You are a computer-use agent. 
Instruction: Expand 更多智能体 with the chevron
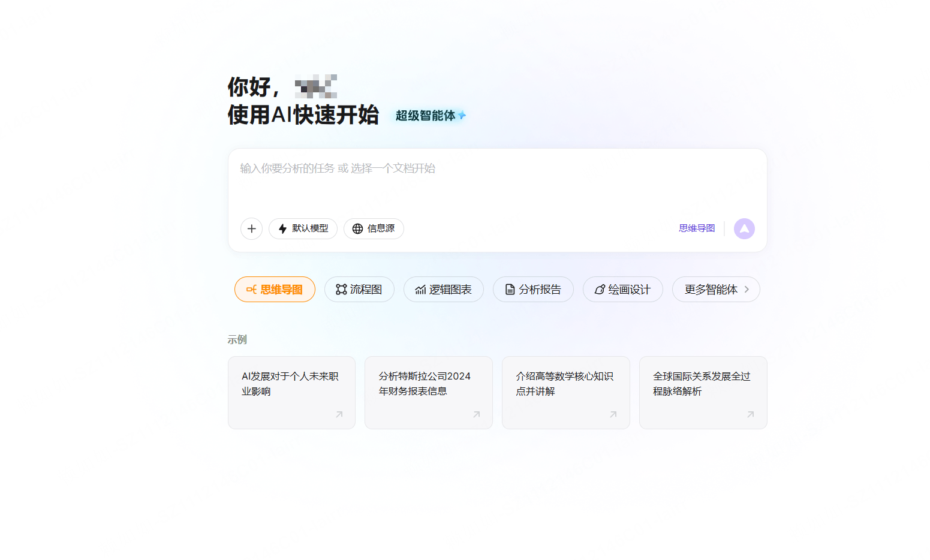pyautogui.click(x=747, y=289)
